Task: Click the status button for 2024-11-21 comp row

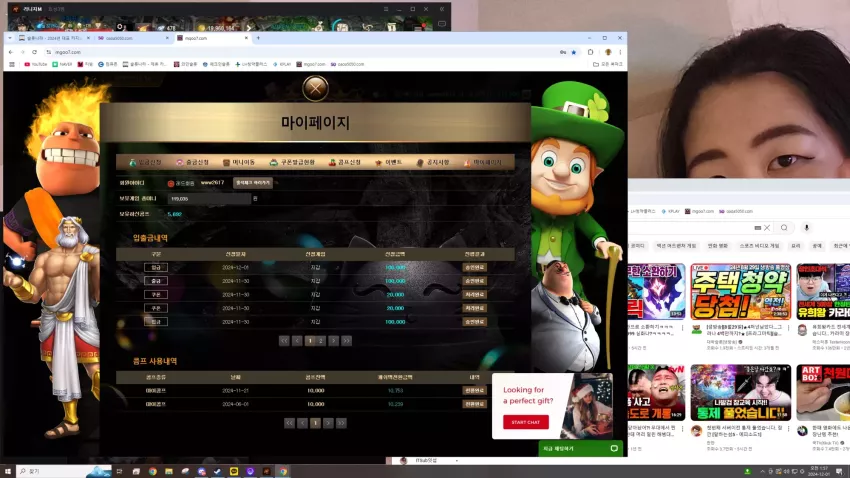Action: pyautogui.click(x=474, y=390)
